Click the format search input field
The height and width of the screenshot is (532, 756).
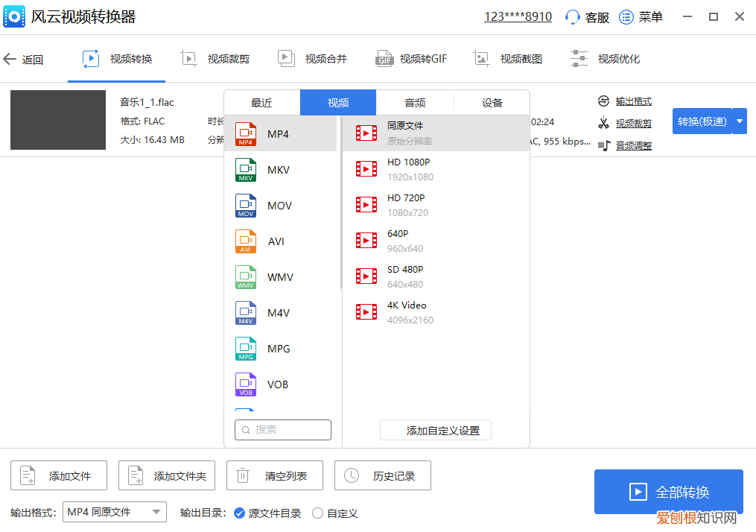pos(283,430)
